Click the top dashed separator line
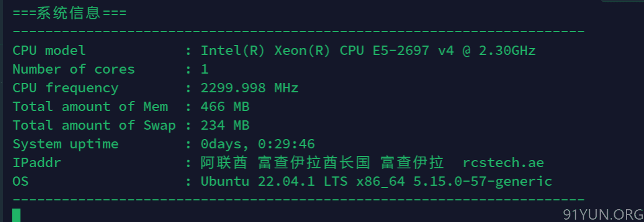This screenshot has height=222, width=644. pos(298,32)
